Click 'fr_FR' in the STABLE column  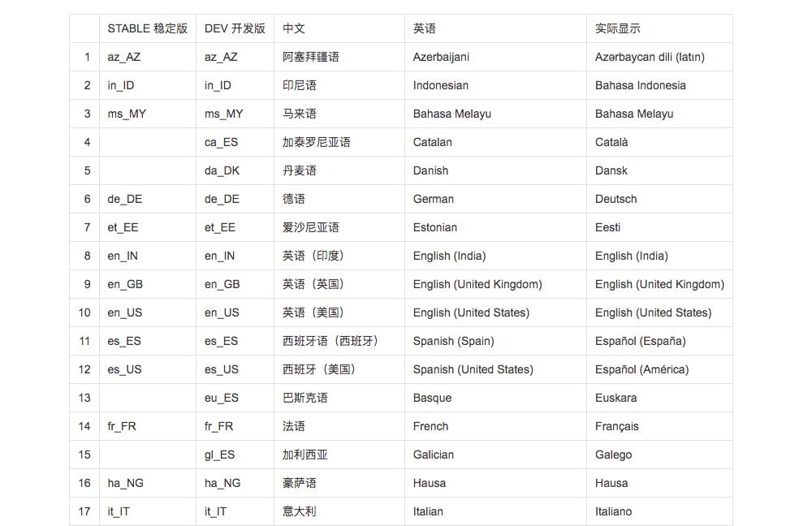(148, 427)
